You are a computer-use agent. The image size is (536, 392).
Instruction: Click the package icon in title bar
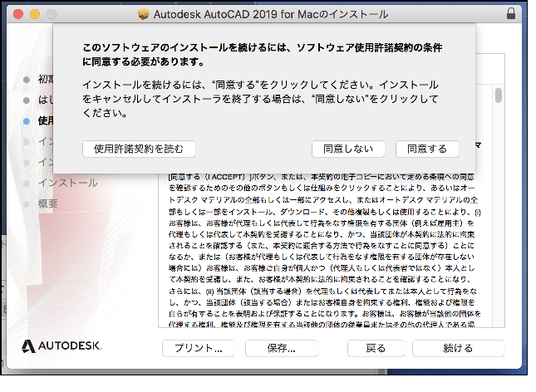[x=144, y=14]
